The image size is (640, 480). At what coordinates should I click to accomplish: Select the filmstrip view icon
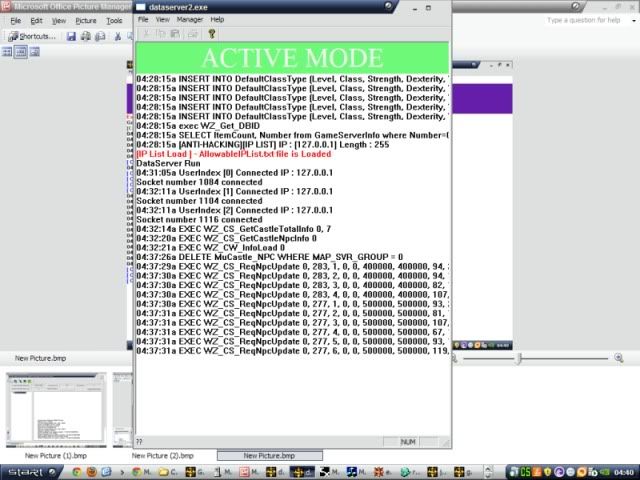pyautogui.click(x=21, y=52)
